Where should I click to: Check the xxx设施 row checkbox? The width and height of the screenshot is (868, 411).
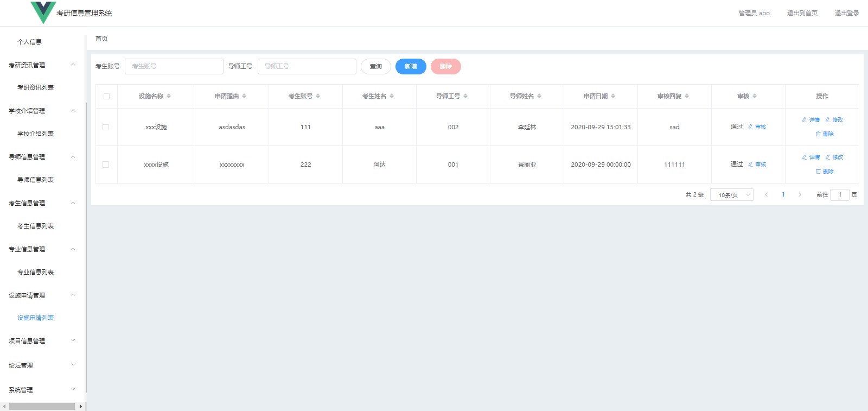(x=106, y=127)
